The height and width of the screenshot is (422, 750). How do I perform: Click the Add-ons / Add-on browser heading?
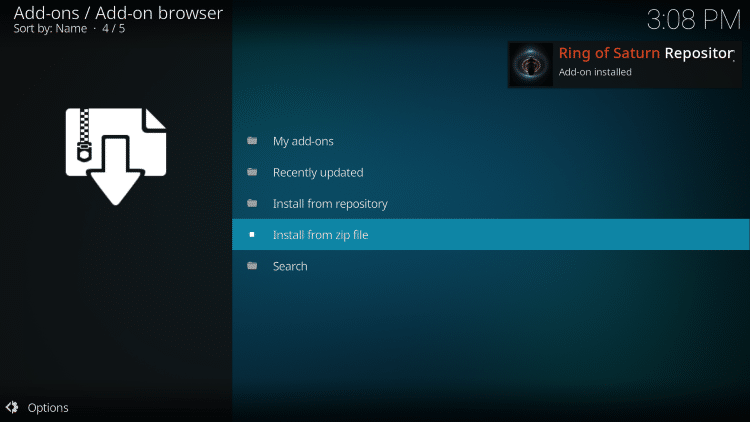point(118,13)
